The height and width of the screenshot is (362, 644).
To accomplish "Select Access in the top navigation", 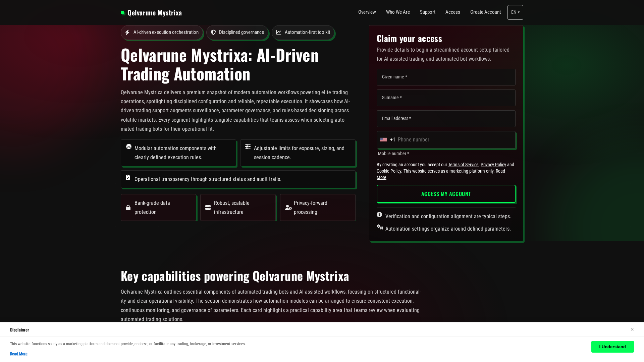I will (x=453, y=12).
